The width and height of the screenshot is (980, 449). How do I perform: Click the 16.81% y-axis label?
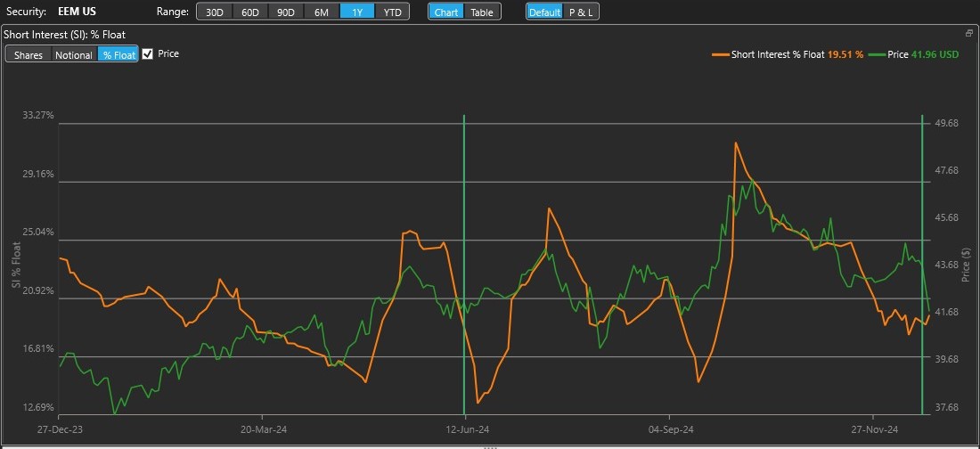38,349
